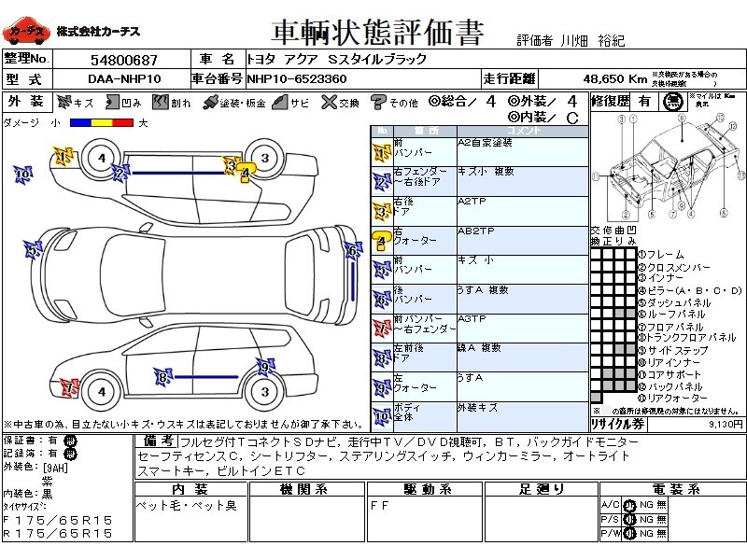Click table row icon 7 for 前バンパー〜右フェンダー
The height and width of the screenshot is (560, 747).
pos(382,329)
